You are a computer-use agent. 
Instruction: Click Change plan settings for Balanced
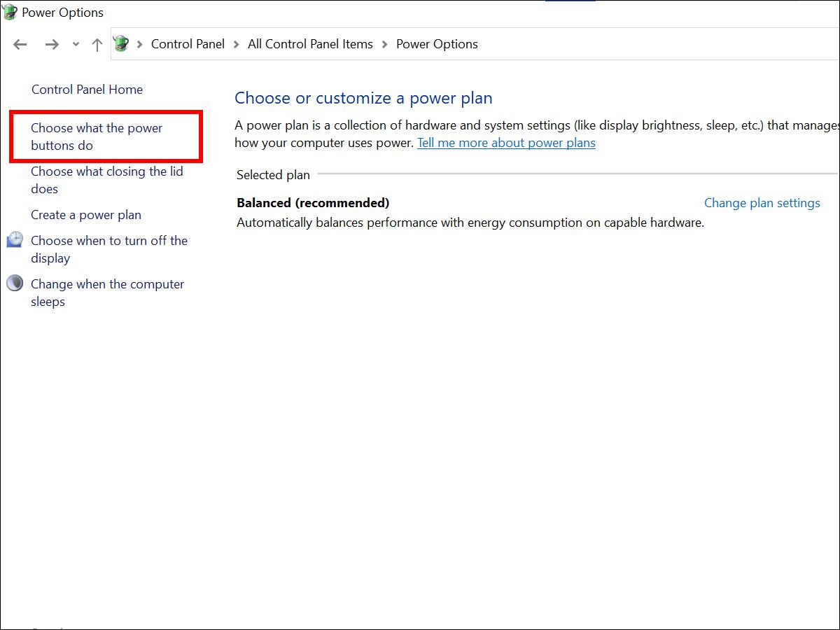click(x=762, y=203)
